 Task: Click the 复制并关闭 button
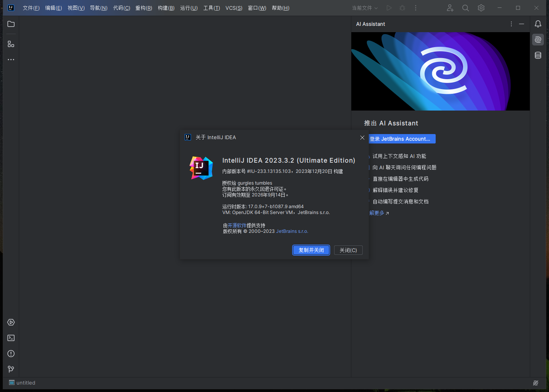(311, 250)
